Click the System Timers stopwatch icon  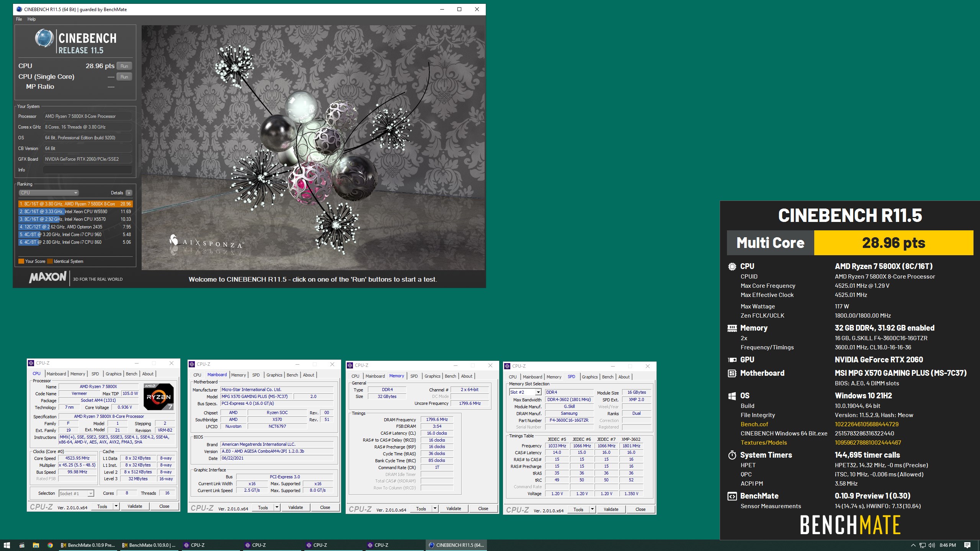coord(732,455)
